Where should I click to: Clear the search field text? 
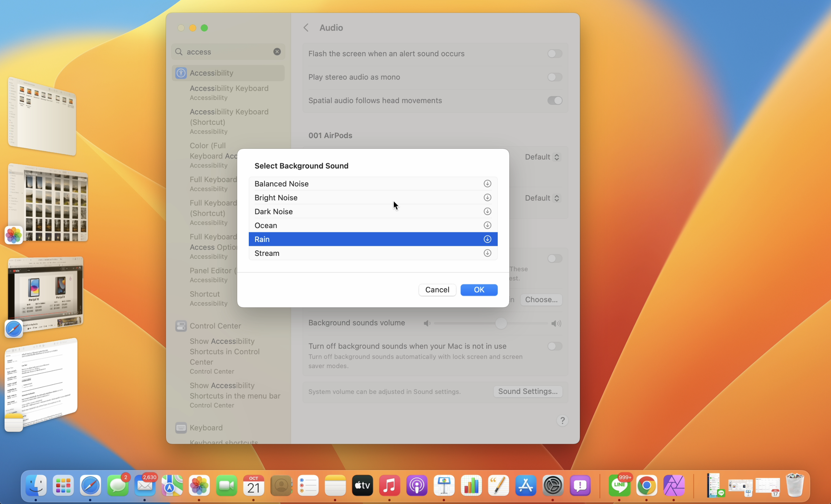[x=277, y=51]
